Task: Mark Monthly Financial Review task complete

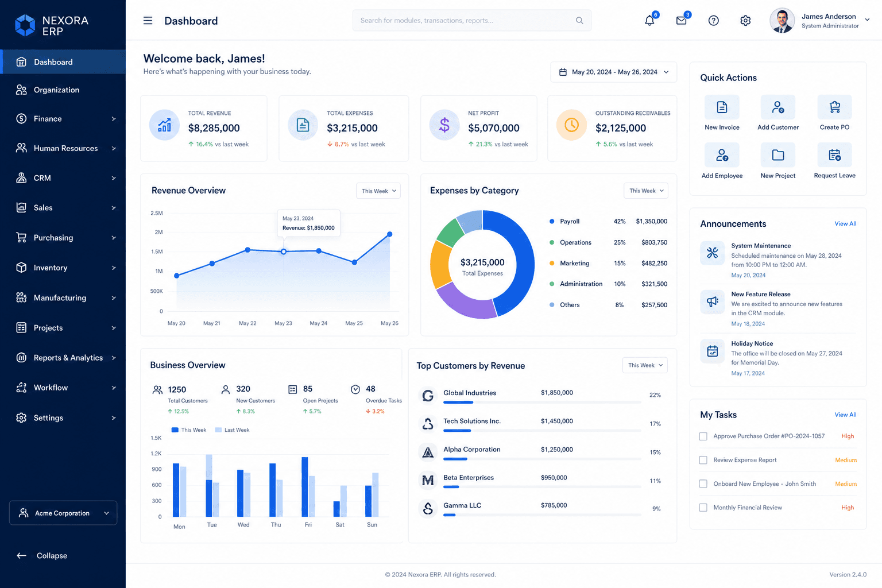Action: coord(703,508)
